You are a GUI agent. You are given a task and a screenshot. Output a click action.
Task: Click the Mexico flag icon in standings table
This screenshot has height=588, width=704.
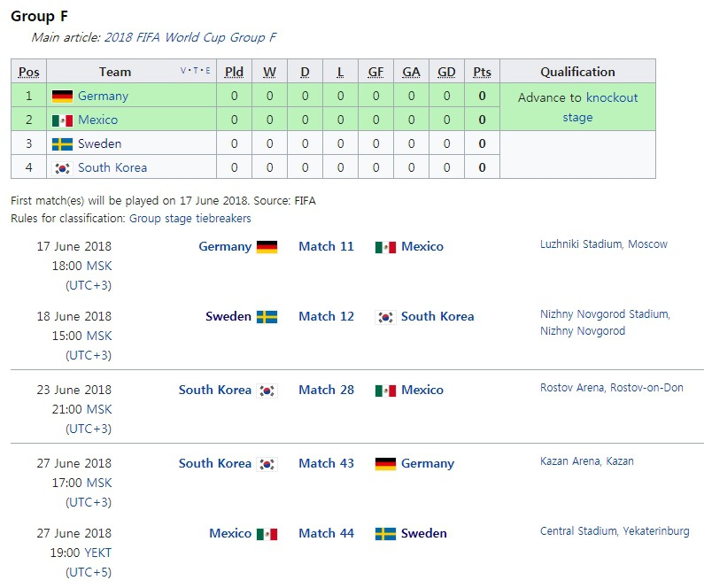[x=62, y=120]
